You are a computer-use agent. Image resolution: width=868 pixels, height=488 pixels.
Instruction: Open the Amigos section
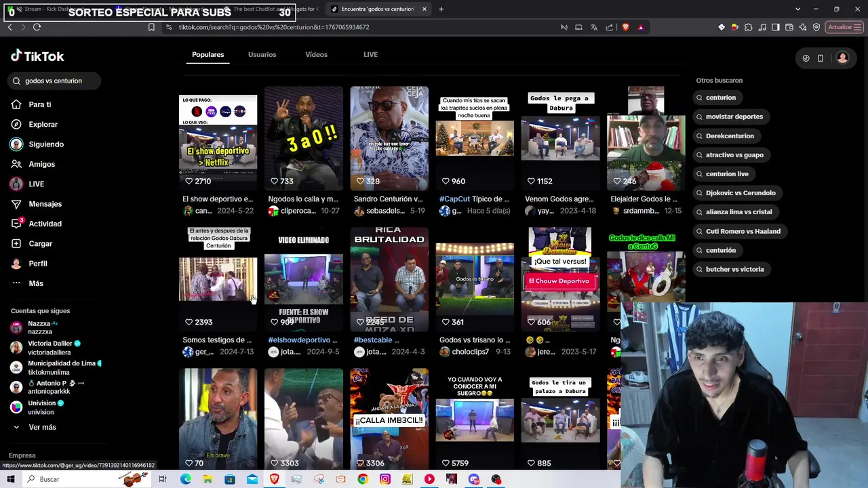41,164
